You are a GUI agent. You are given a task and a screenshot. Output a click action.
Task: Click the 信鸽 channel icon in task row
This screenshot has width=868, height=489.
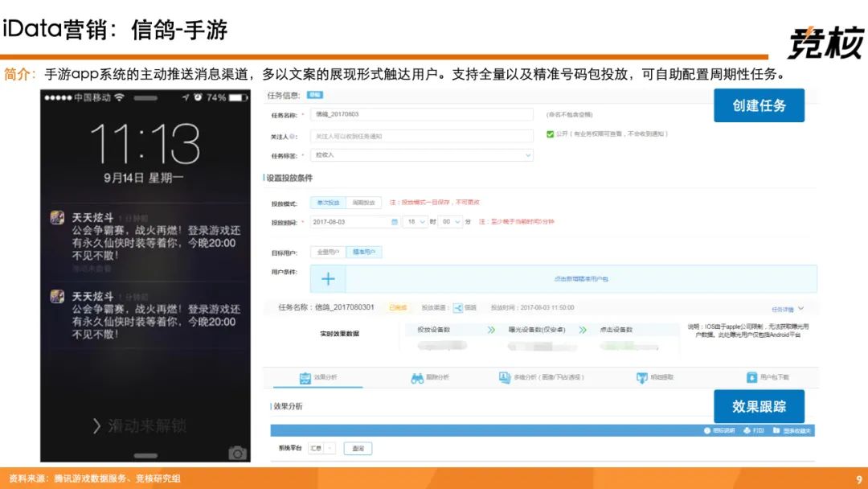(458, 308)
